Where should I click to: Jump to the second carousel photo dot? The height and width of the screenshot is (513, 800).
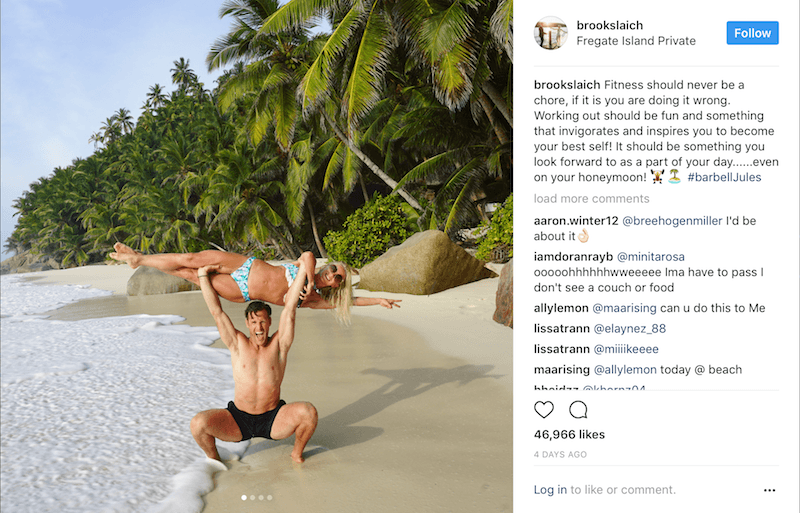pyautogui.click(x=251, y=497)
